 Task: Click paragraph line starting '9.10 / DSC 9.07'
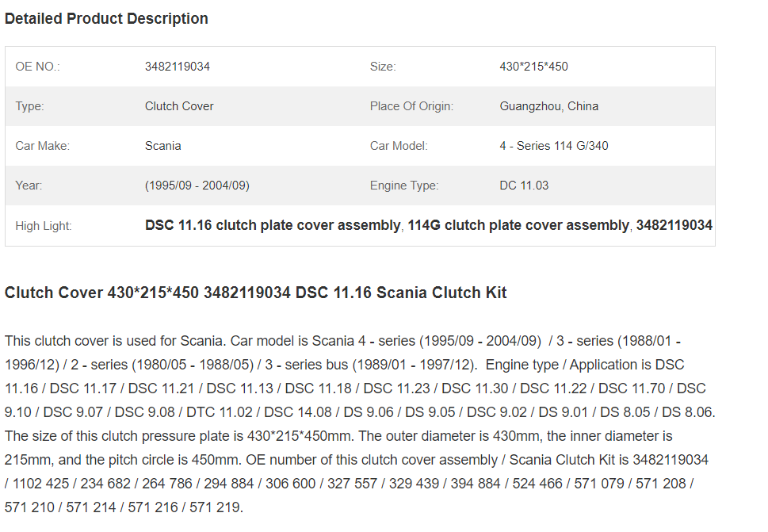click(360, 412)
